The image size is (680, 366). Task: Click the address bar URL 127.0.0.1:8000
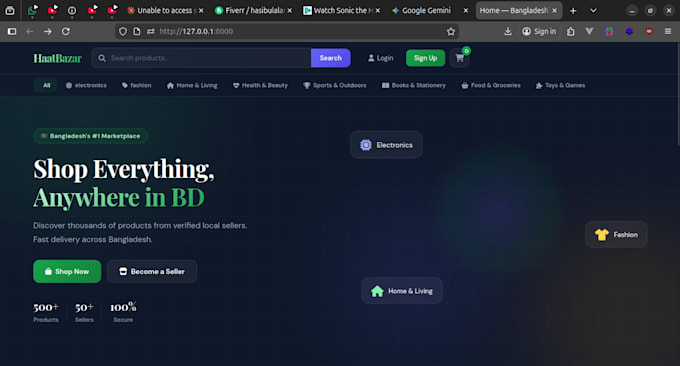[x=196, y=31]
